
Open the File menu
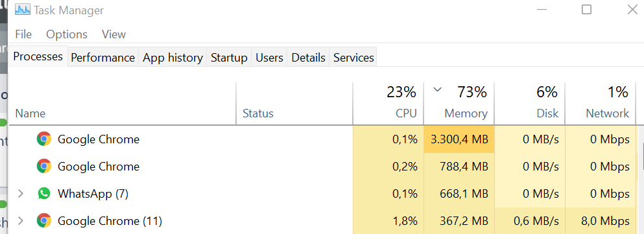pyautogui.click(x=23, y=34)
